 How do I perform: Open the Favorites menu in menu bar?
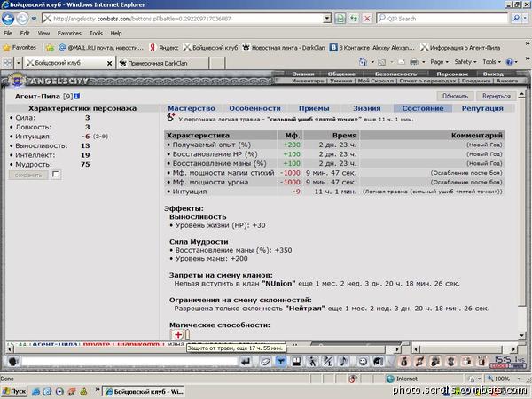pyautogui.click(x=69, y=34)
